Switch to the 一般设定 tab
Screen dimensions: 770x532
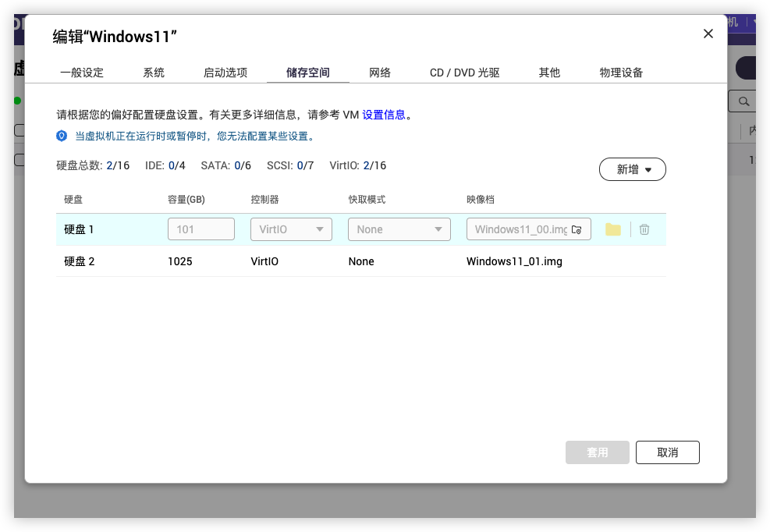pyautogui.click(x=82, y=73)
